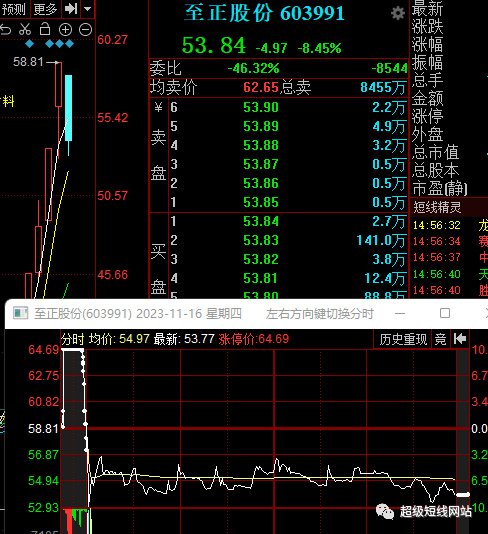Open the settings gear beside 603991
The height and width of the screenshot is (534, 488).
pos(397,13)
